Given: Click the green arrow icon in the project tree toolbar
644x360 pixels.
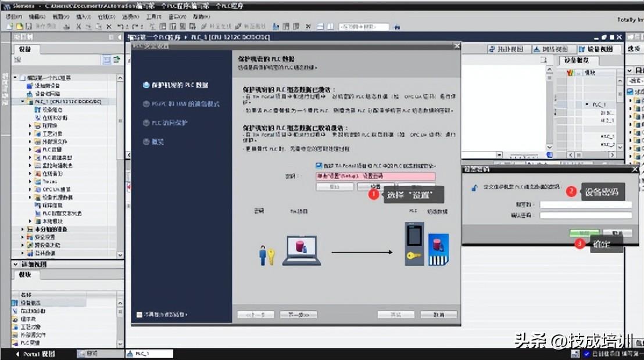Looking at the screenshot, I should (x=117, y=60).
